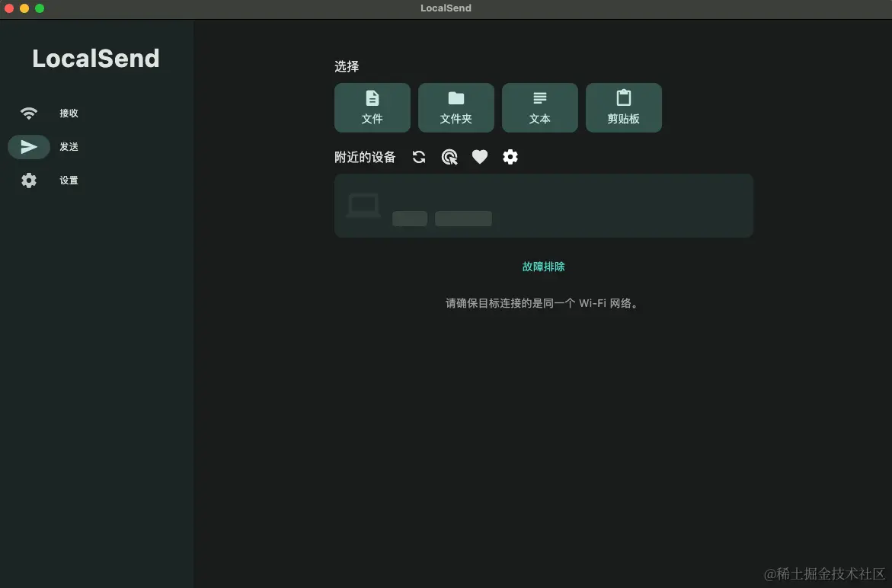The image size is (892, 588).
Task: Open favorites with the heart icon
Action: click(x=480, y=157)
